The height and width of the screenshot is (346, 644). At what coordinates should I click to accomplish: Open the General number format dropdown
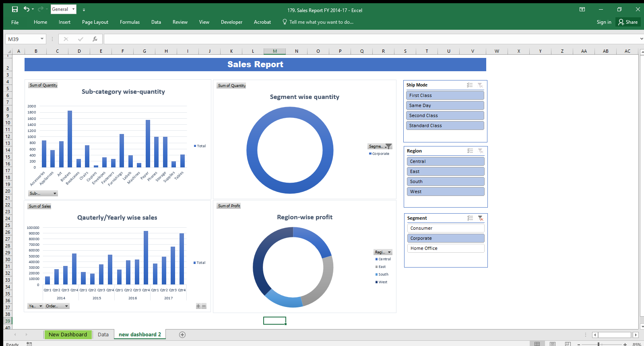(x=74, y=9)
